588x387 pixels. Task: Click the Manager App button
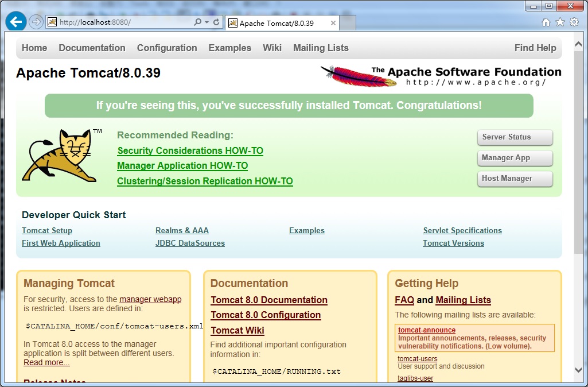515,158
